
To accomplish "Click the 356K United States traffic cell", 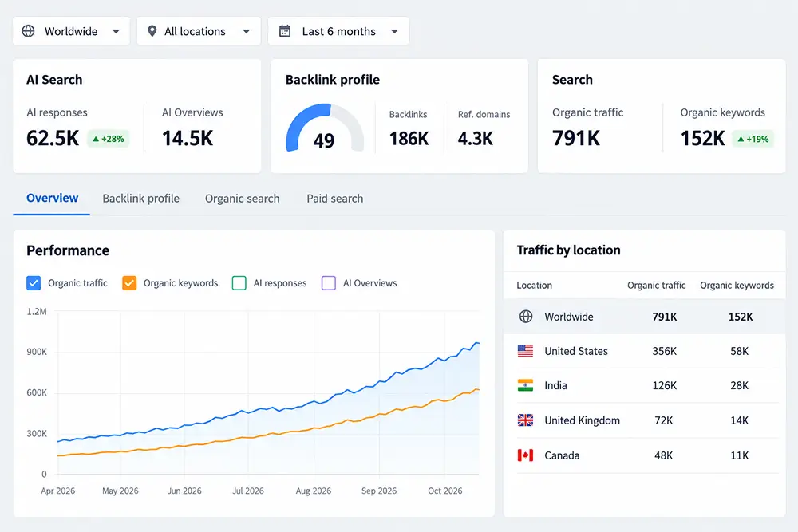I will point(665,351).
